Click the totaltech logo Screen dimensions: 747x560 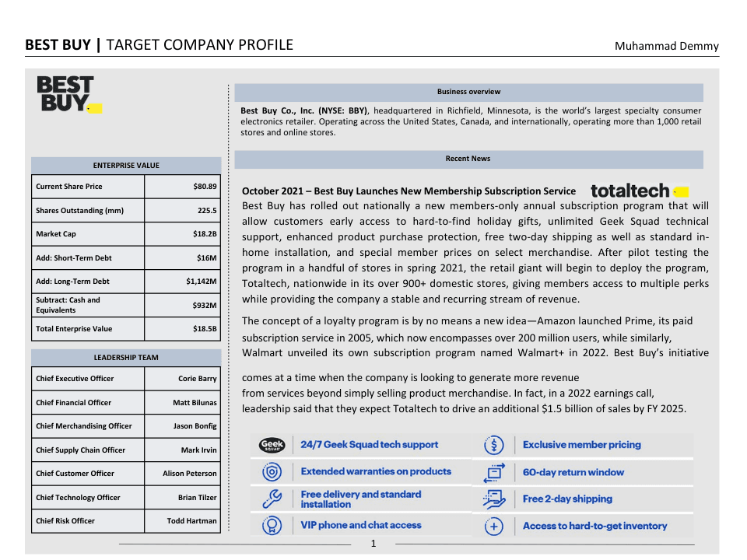tap(638, 191)
